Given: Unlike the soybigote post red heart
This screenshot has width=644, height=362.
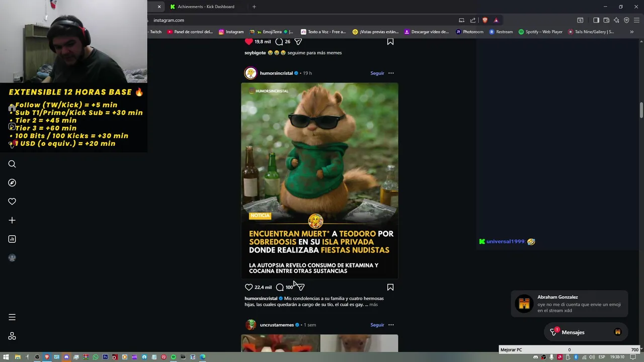Looking at the screenshot, I should pos(249,42).
